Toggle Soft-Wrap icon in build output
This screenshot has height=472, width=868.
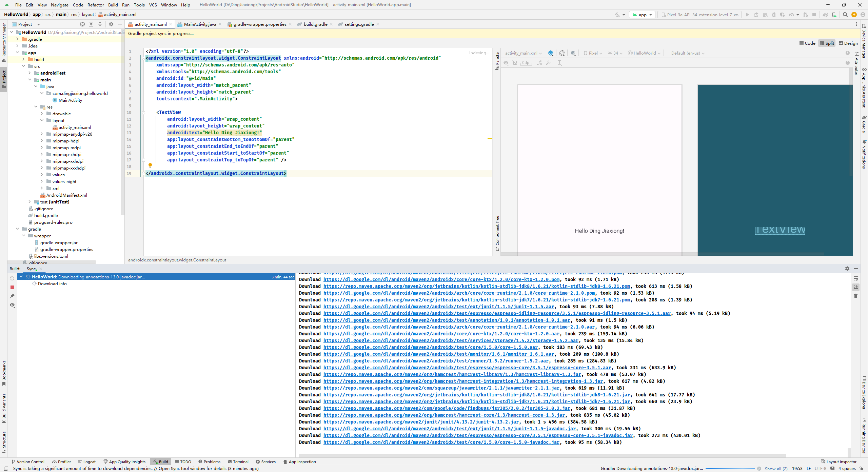856,279
